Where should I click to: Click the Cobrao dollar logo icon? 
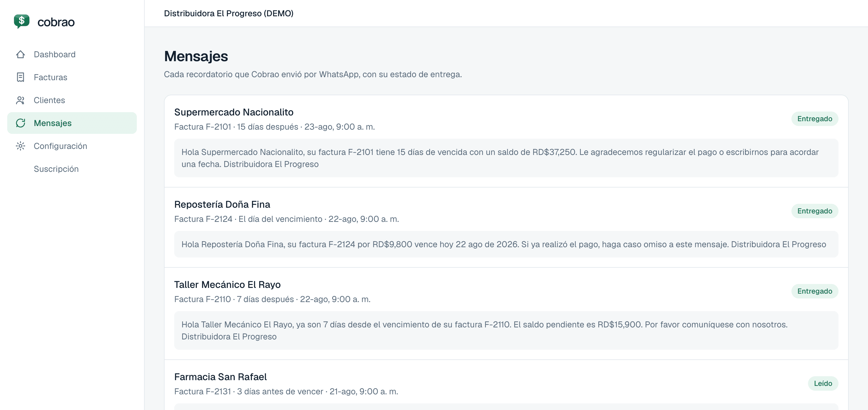tap(22, 22)
